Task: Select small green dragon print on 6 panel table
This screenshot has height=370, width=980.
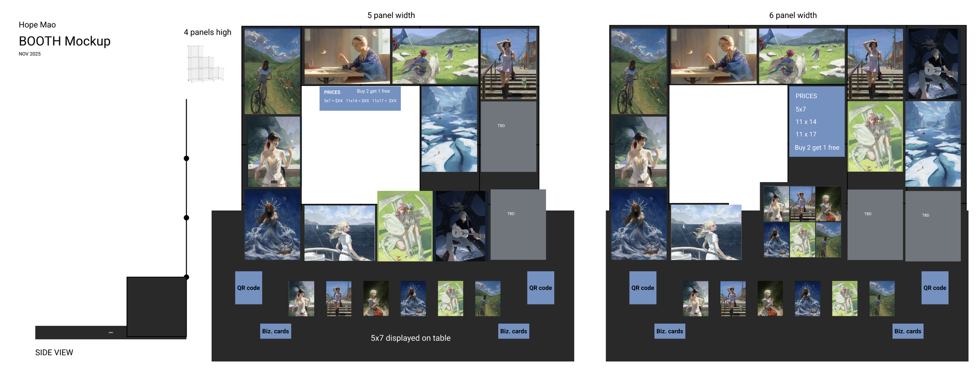Action: 845,298
